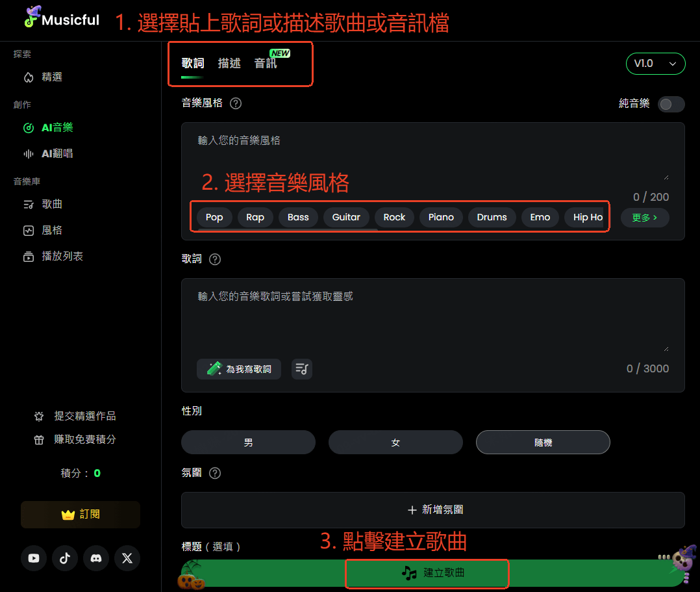Open the lyrics inspiration icon beside 為我寫歌詞
This screenshot has height=592, width=700.
301,368
